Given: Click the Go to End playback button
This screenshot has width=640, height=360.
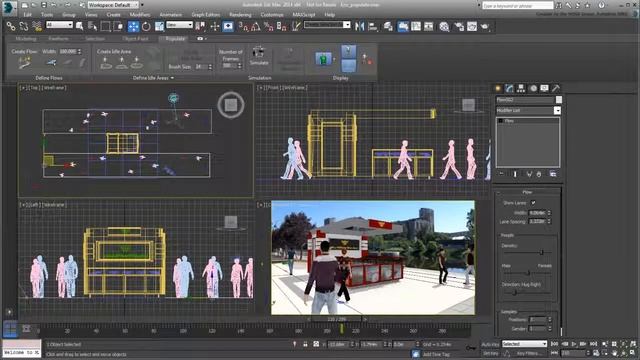Looking at the screenshot, I should tap(593, 344).
